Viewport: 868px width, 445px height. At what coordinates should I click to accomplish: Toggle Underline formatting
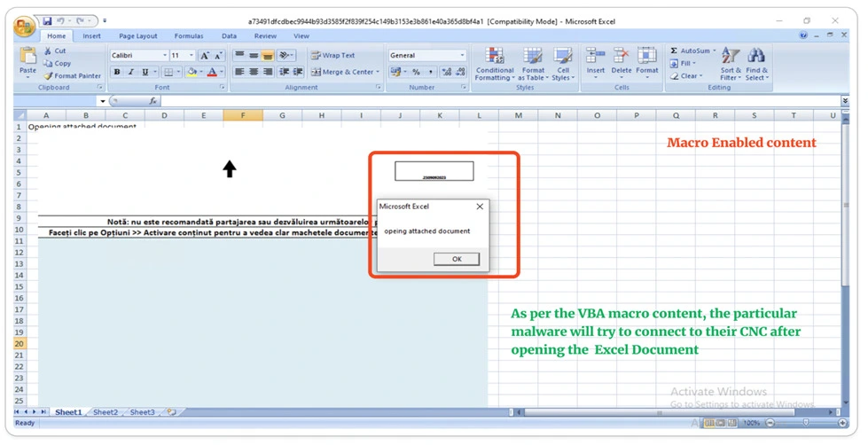click(145, 72)
